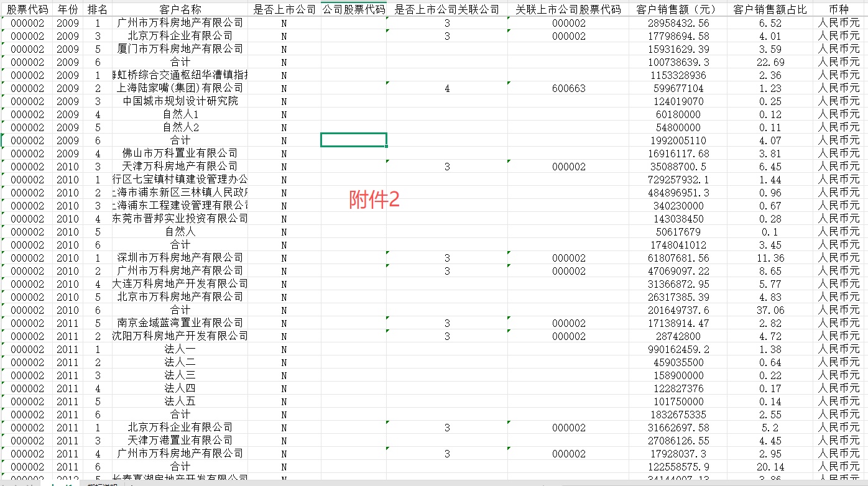
Task: Click the amount cell 1992005110
Action: (677, 140)
